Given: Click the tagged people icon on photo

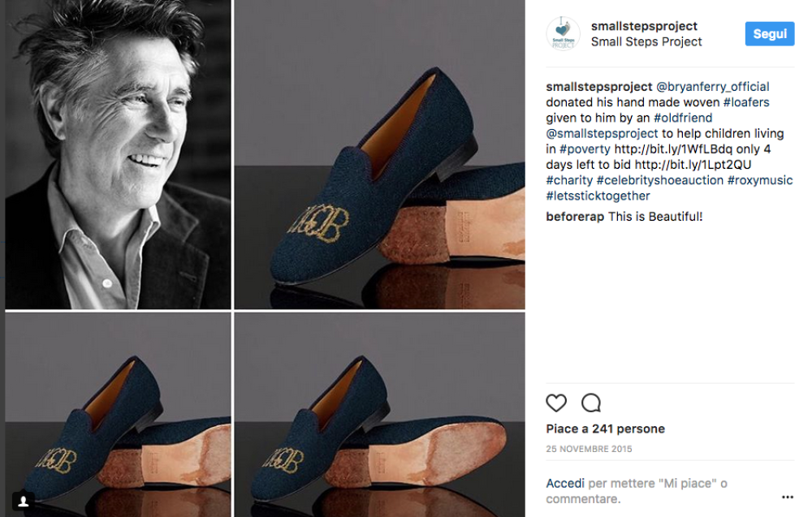Looking at the screenshot, I should tap(24, 500).
